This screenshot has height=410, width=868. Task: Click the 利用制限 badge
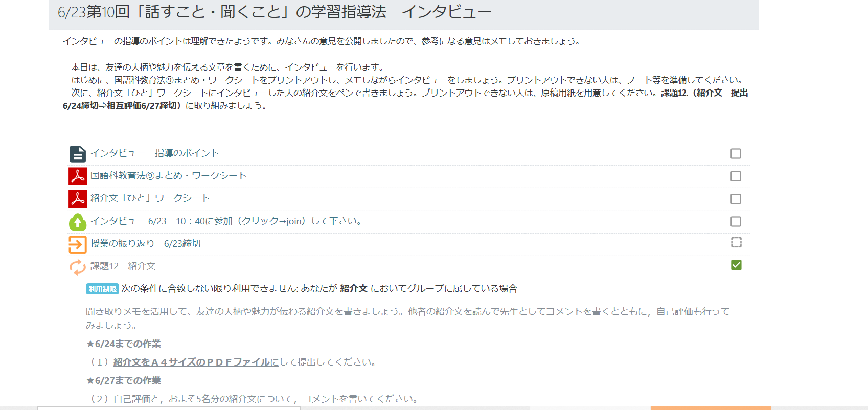point(102,289)
